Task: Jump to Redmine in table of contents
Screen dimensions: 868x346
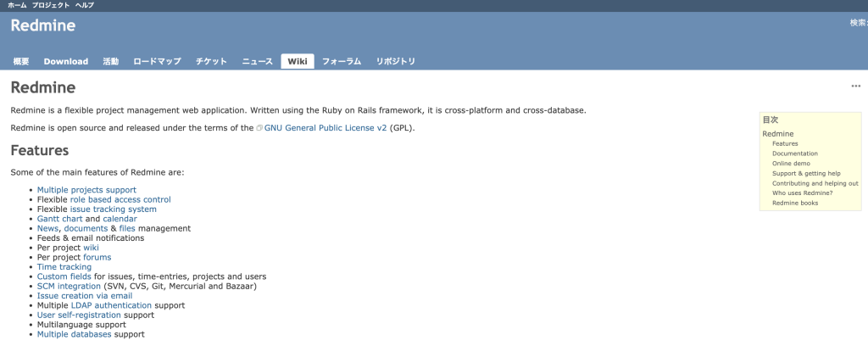Action: 778,134
